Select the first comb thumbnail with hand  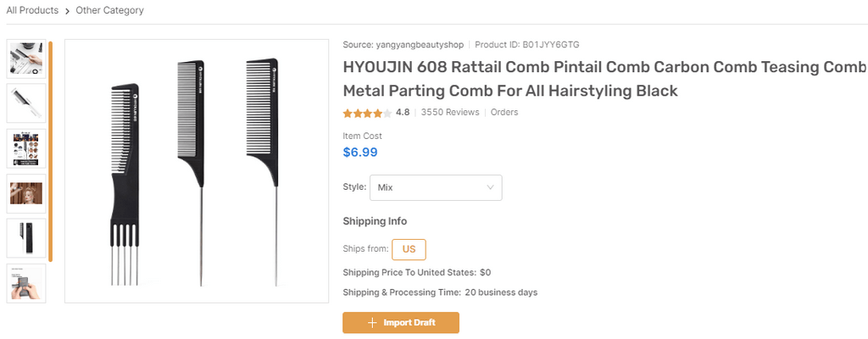(x=26, y=58)
